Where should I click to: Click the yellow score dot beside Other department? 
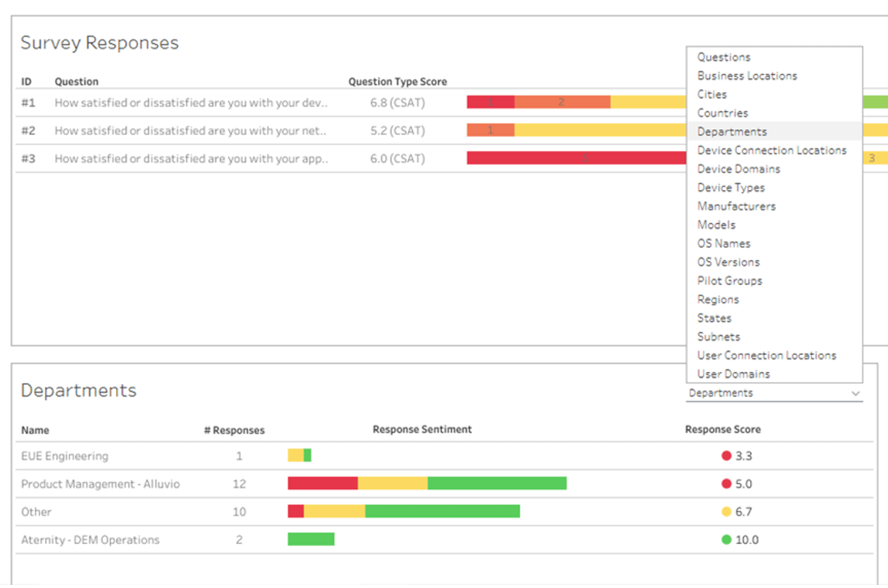click(726, 511)
